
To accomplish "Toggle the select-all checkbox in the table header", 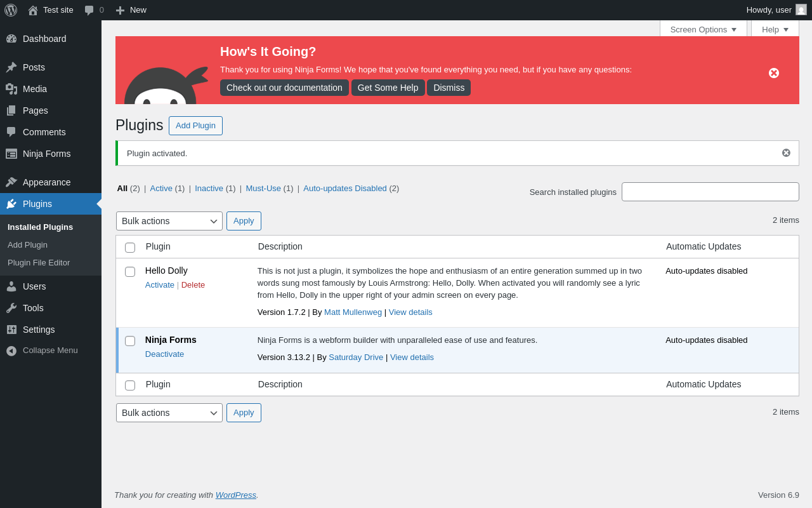I will click(130, 248).
